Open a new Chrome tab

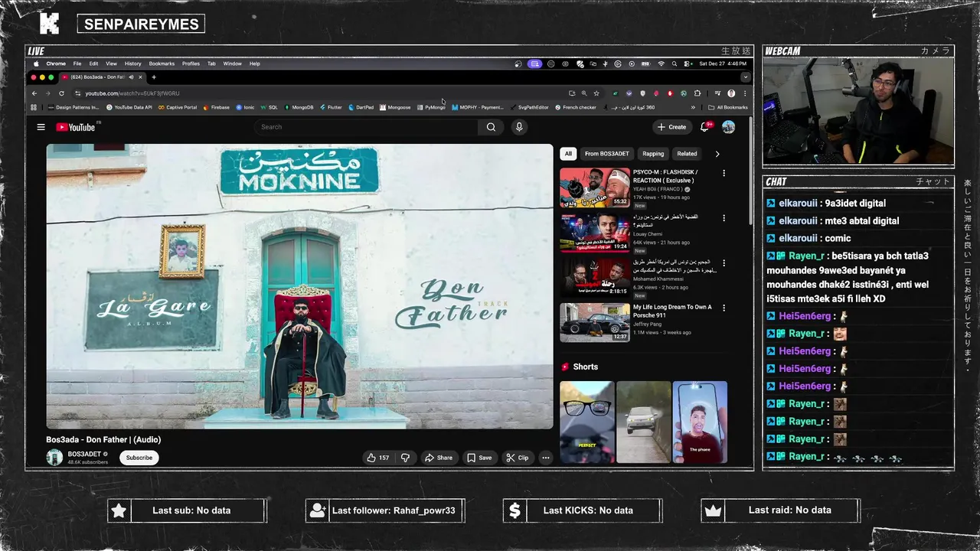[153, 77]
